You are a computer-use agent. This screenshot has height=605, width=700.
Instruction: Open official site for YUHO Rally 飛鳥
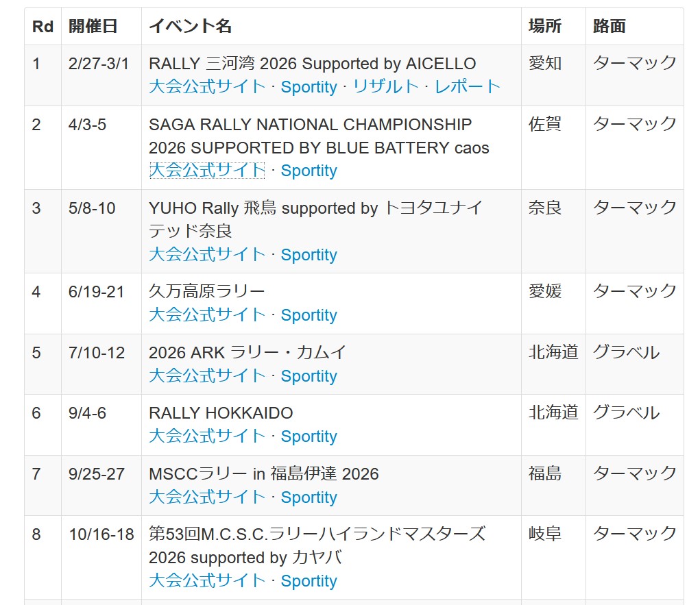[207, 255]
